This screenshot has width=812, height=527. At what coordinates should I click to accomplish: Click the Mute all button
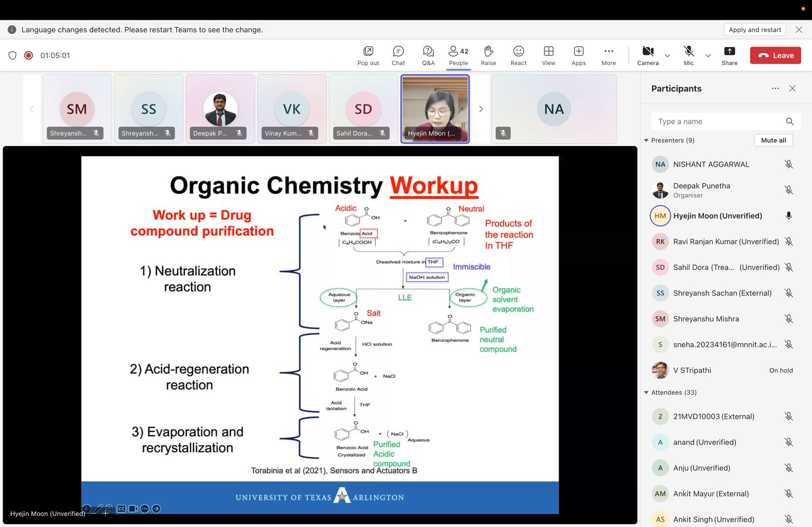[773, 140]
